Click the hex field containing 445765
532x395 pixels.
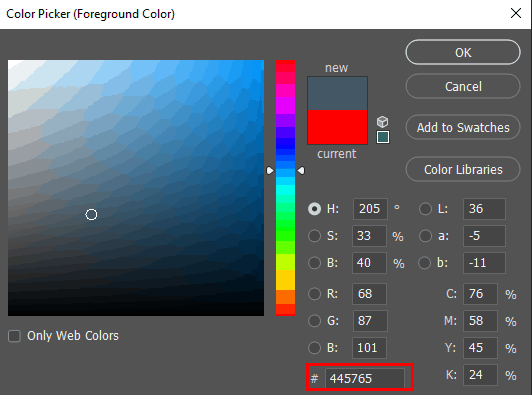tap(365, 378)
